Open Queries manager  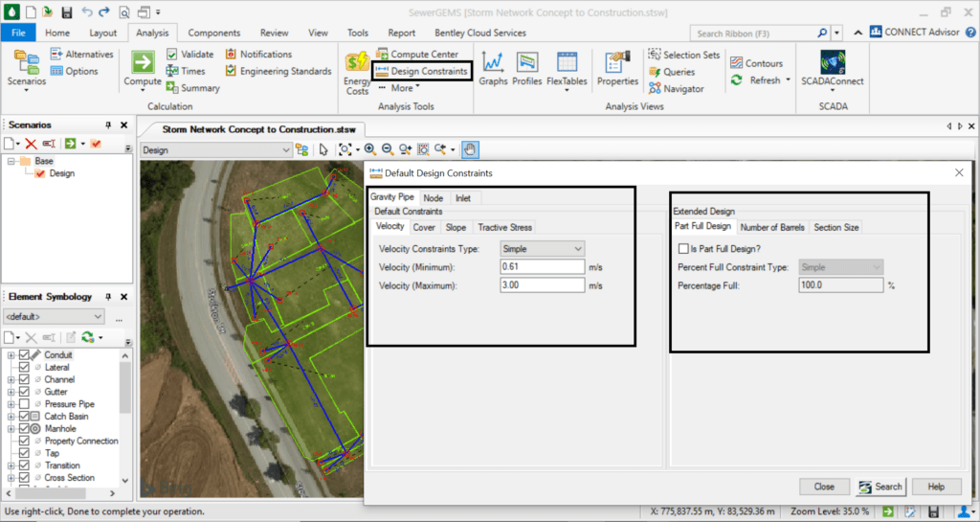[x=672, y=72]
